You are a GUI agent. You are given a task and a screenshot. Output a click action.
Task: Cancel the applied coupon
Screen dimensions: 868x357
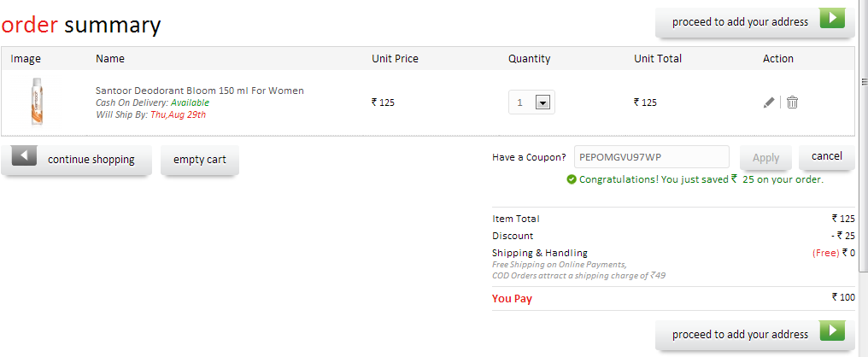pyautogui.click(x=826, y=156)
